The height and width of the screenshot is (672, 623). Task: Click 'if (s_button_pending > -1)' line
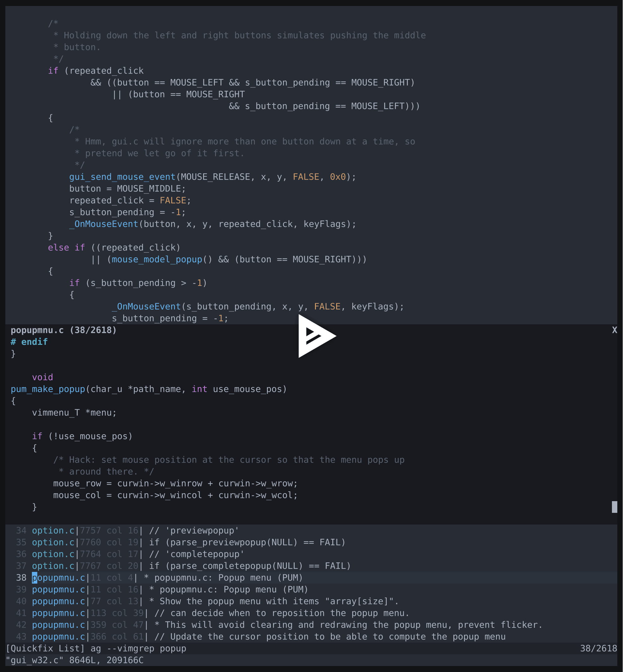[x=138, y=283]
